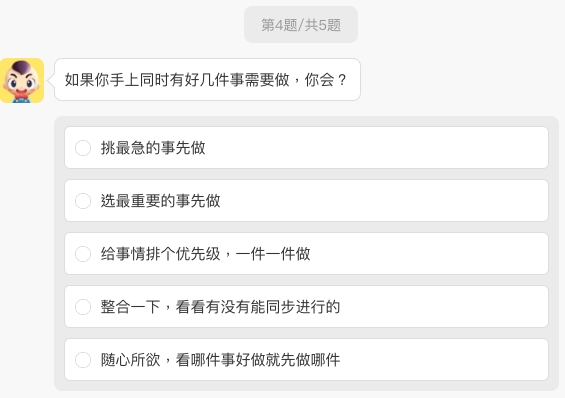The width and height of the screenshot is (565, 398).
Task: Click blank right area of 随心所欲 card
Action: (445, 359)
